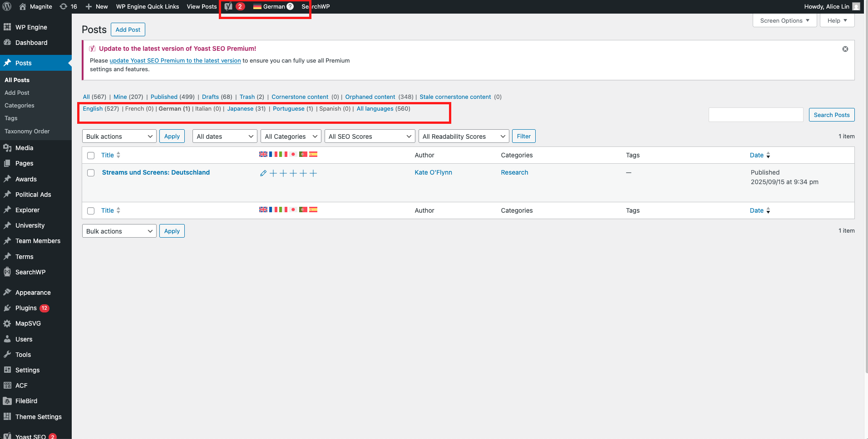The height and width of the screenshot is (439, 868).
Task: Click the search posts input field
Action: click(755, 115)
